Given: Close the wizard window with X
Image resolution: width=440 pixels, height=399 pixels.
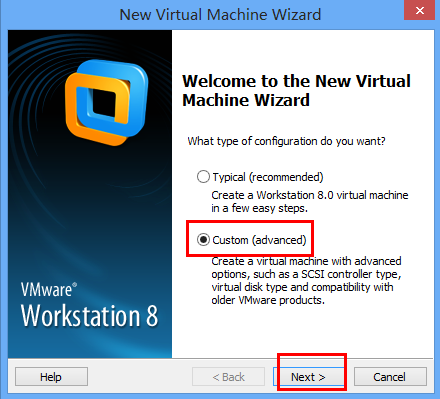Looking at the screenshot, I should [x=420, y=10].
